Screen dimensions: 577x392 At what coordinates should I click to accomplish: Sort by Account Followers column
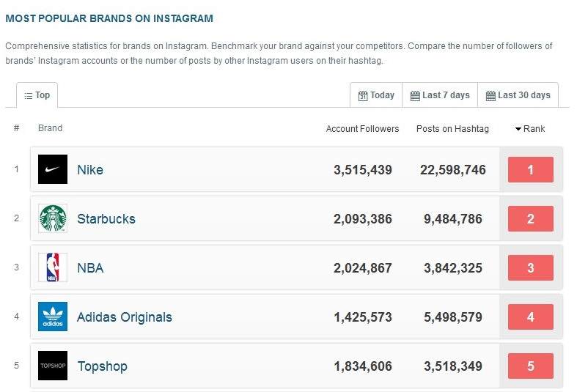pyautogui.click(x=362, y=129)
